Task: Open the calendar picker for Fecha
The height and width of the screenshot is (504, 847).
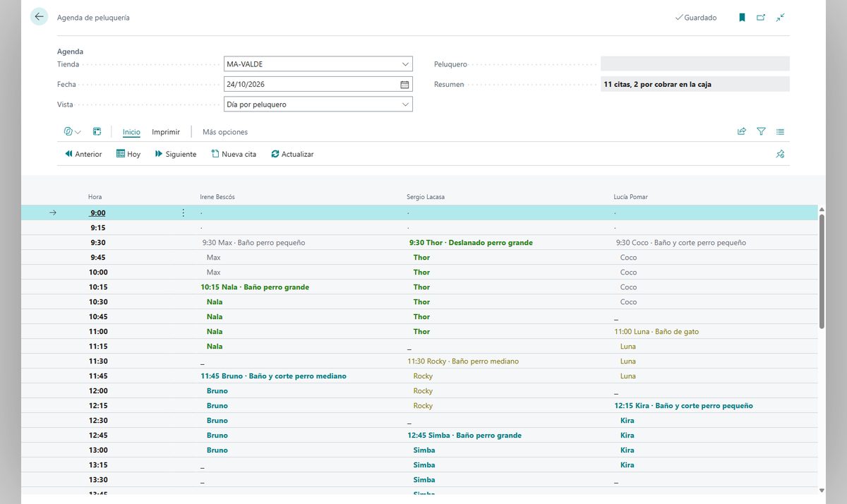Action: coord(404,84)
